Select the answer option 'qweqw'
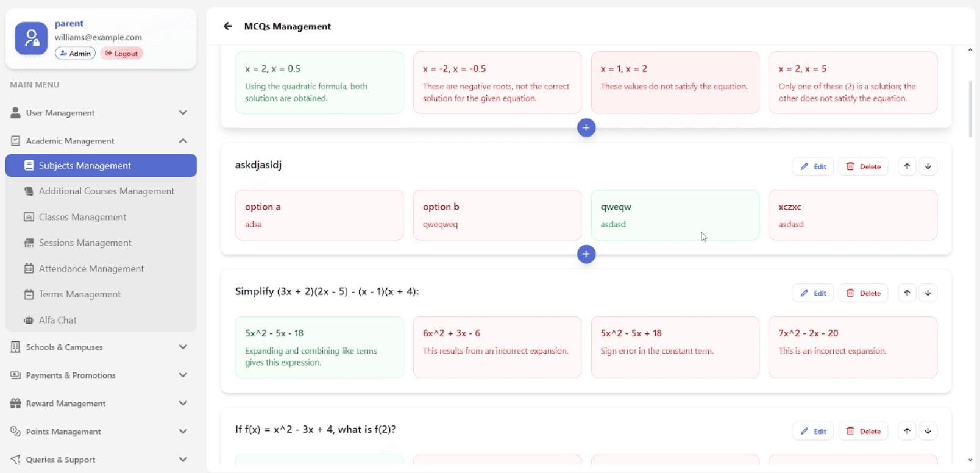Viewport: 980px width, 473px height. tap(675, 215)
